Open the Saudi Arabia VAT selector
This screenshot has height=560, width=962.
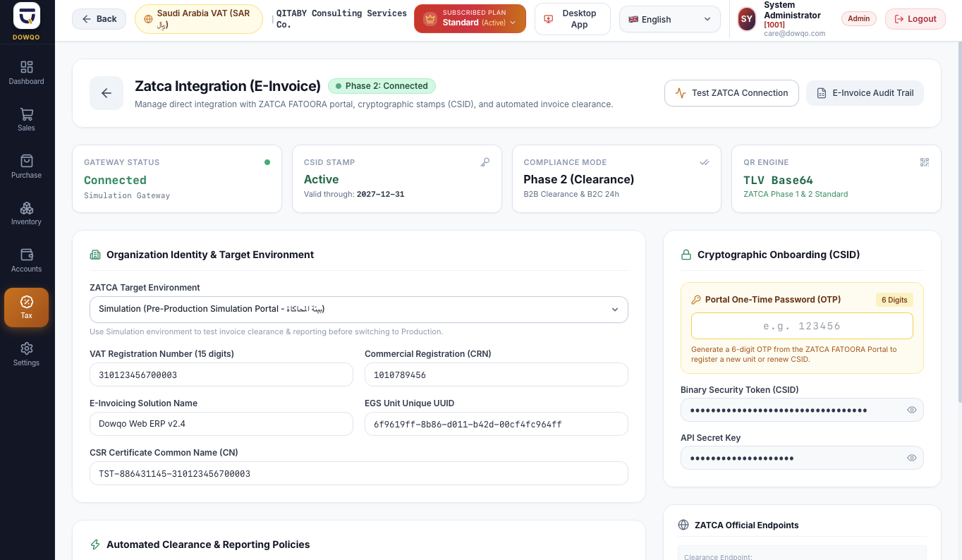coord(199,19)
